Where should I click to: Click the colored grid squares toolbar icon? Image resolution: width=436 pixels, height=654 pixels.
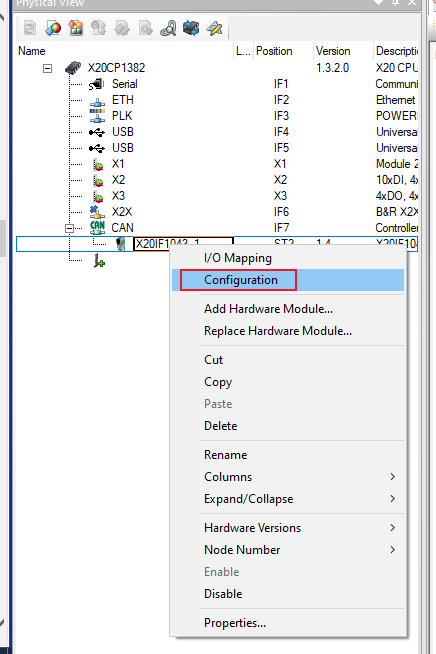[x=76, y=28]
